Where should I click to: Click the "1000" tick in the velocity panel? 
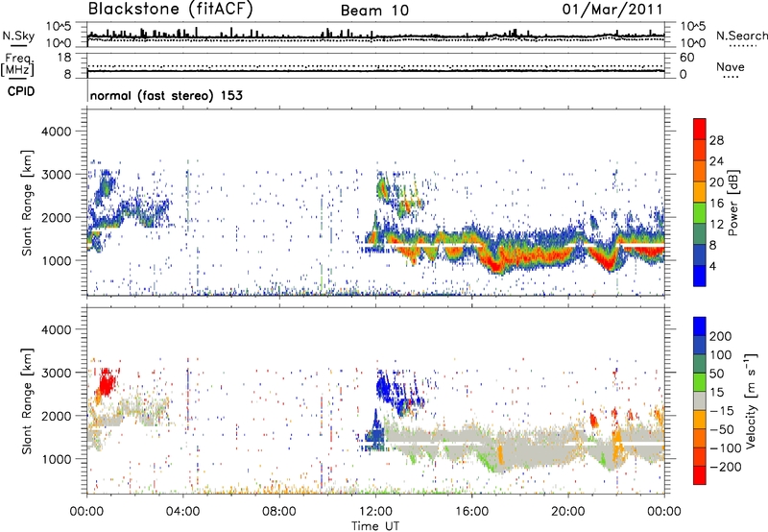pyautogui.click(x=57, y=459)
